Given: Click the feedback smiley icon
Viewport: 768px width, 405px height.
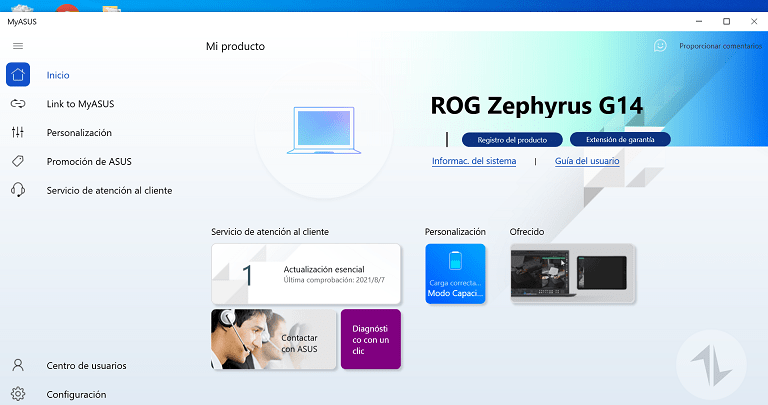Looking at the screenshot, I should point(660,46).
